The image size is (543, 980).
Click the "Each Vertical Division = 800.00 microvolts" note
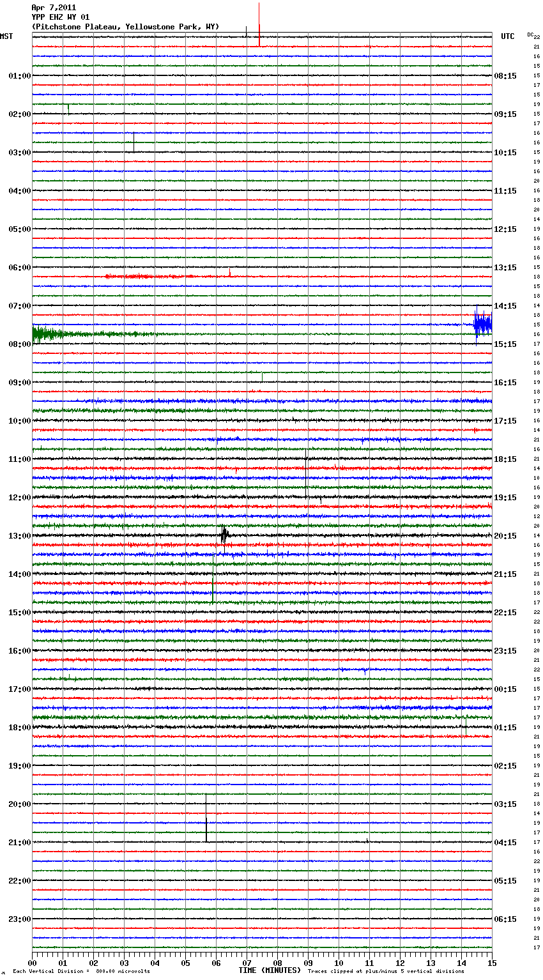coord(81,971)
